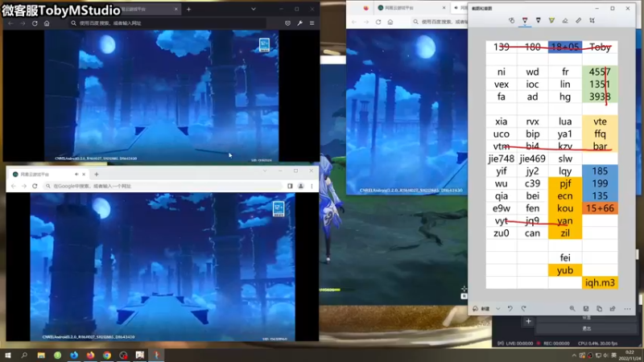Save the snip to file
Viewport: 644px width, 362px height.
point(586,309)
